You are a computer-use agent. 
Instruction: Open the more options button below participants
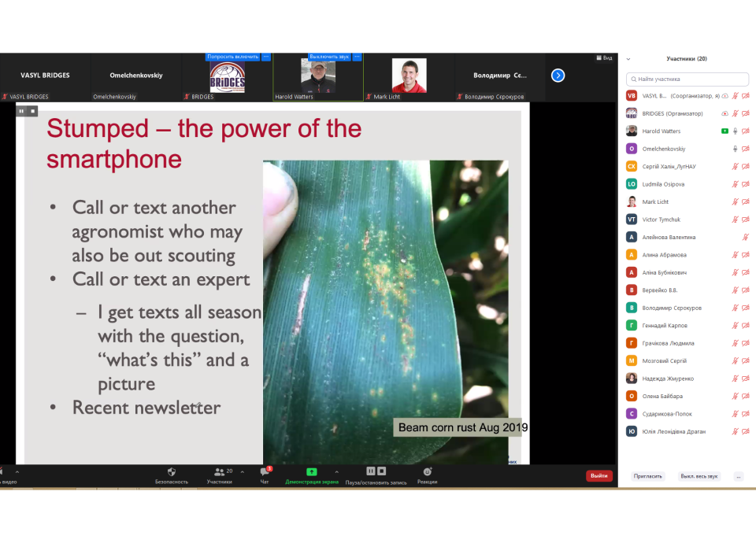(x=738, y=476)
